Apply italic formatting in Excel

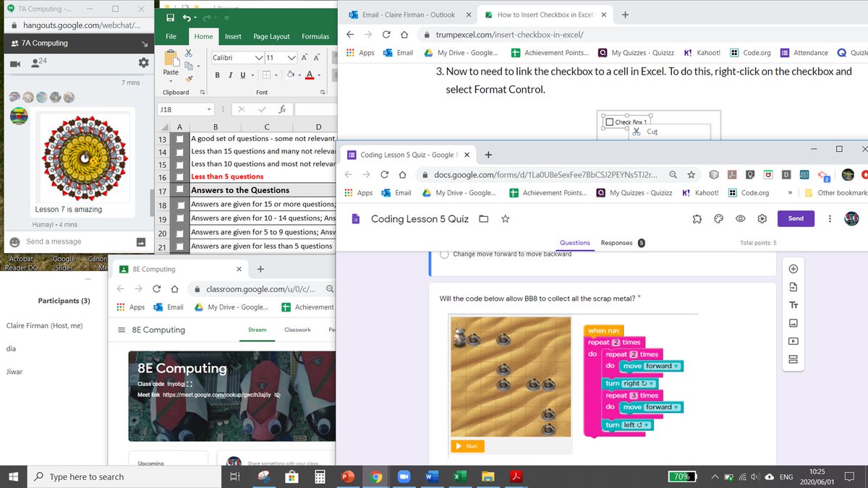(230, 75)
